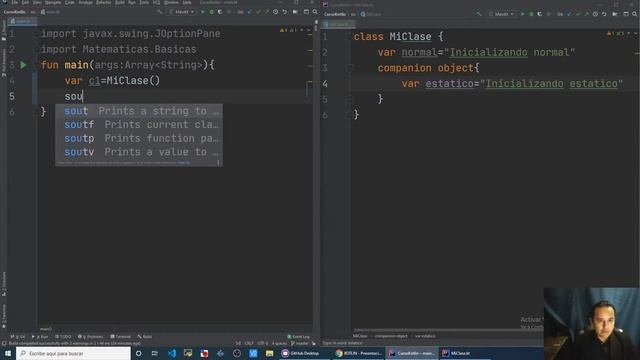Click the Git Commit checkmark in left toolbar
The height and width of the screenshot is (360, 640).
coord(258,12)
